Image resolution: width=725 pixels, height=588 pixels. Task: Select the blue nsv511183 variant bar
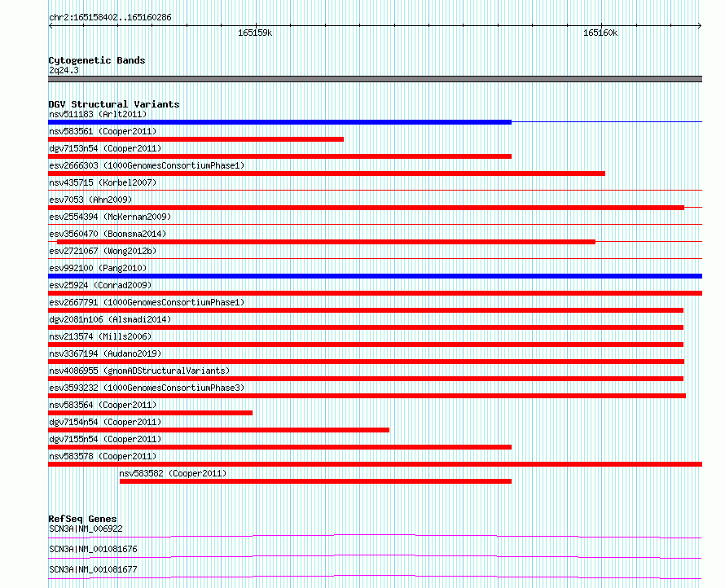click(x=279, y=122)
